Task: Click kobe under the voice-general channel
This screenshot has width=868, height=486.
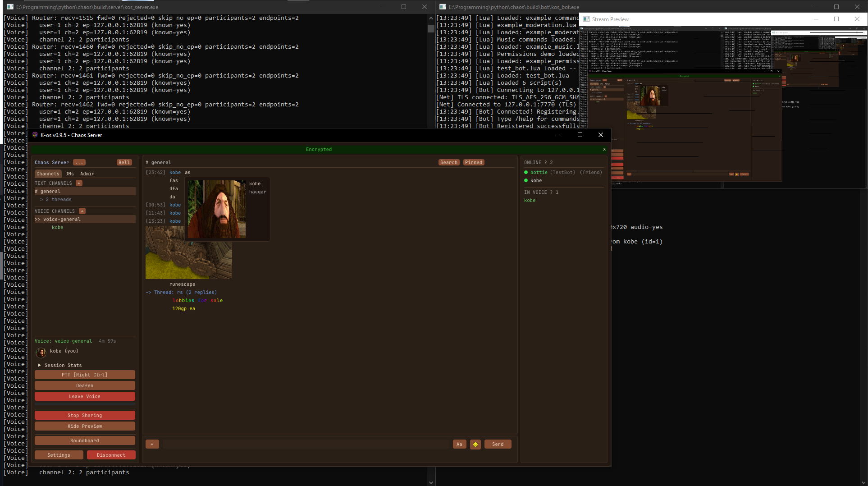Action: click(58, 228)
